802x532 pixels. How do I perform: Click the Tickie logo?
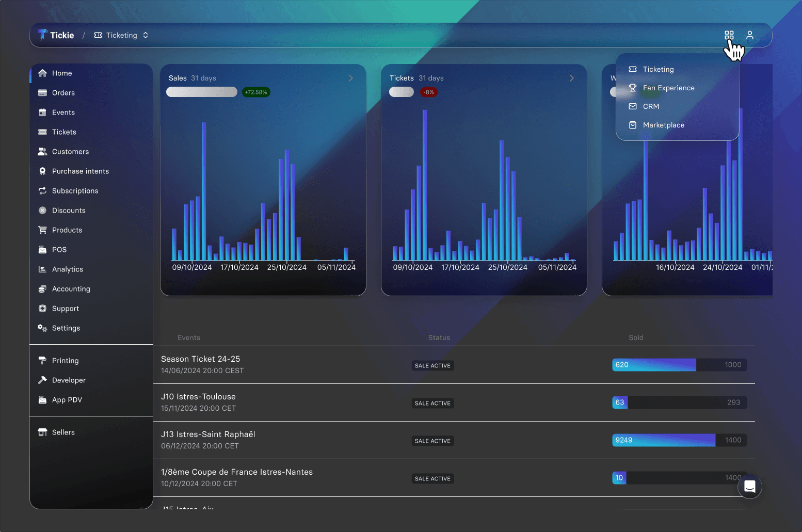(56, 35)
